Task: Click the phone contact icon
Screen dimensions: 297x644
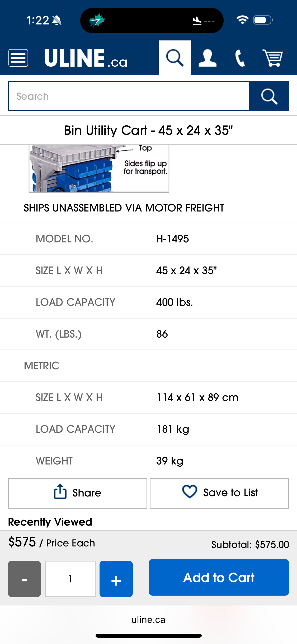Action: click(x=240, y=58)
